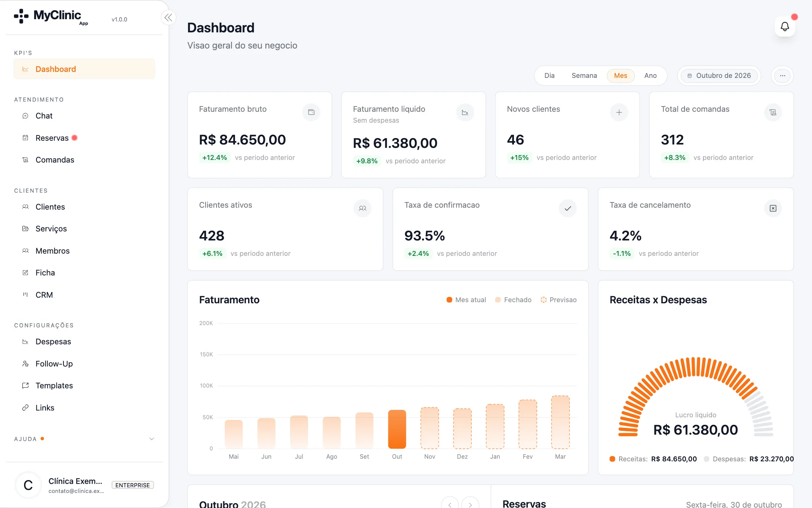Select the Dia period option
This screenshot has width=812, height=508.
549,76
